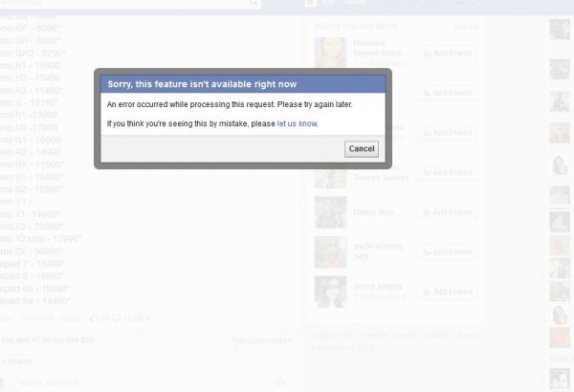This screenshot has height=392, width=574.
Task: Click the Comment action under the post
Action: pyautogui.click(x=36, y=318)
